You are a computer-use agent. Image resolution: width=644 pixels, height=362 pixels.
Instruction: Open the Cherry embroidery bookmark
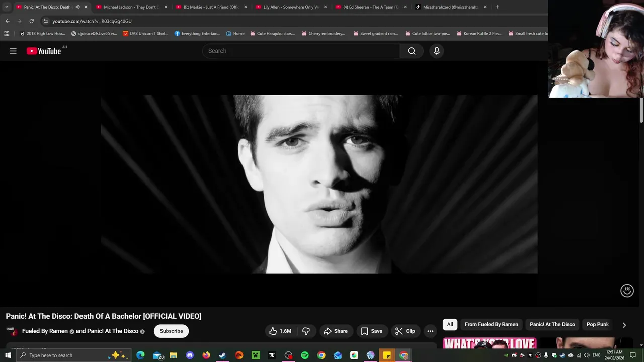point(323,34)
